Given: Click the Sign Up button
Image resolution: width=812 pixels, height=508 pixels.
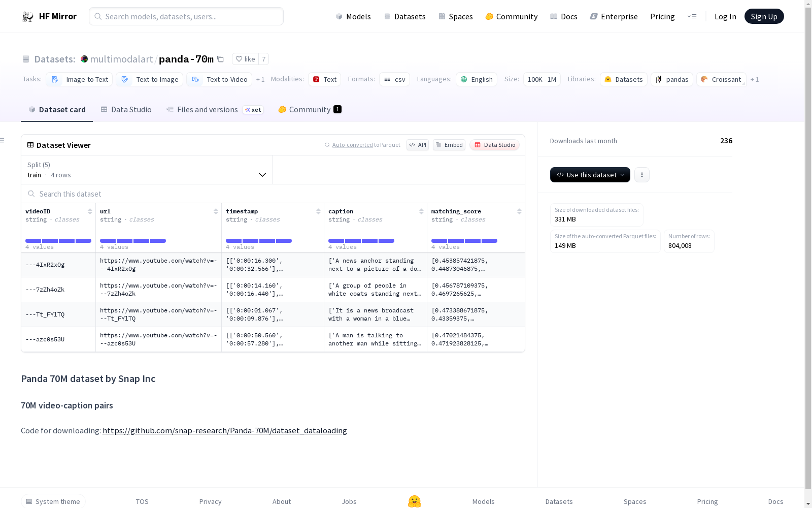Looking at the screenshot, I should (764, 16).
